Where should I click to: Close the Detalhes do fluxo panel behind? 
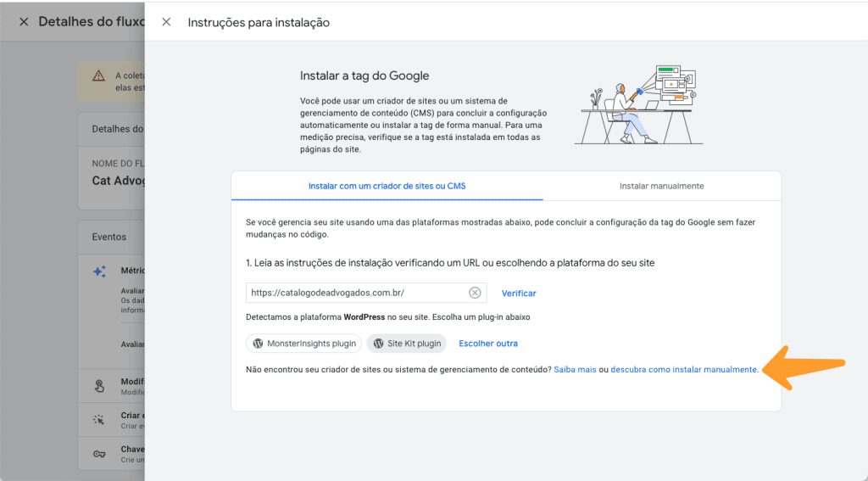pyautogui.click(x=24, y=22)
